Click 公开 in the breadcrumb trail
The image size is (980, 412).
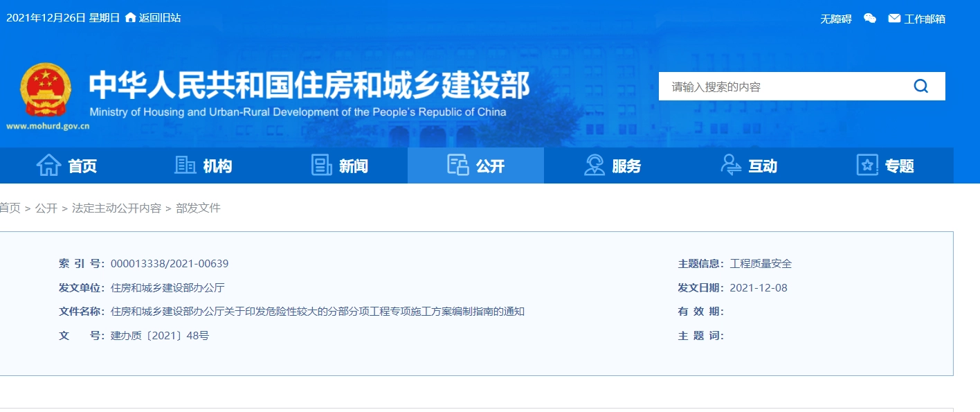pyautogui.click(x=47, y=208)
